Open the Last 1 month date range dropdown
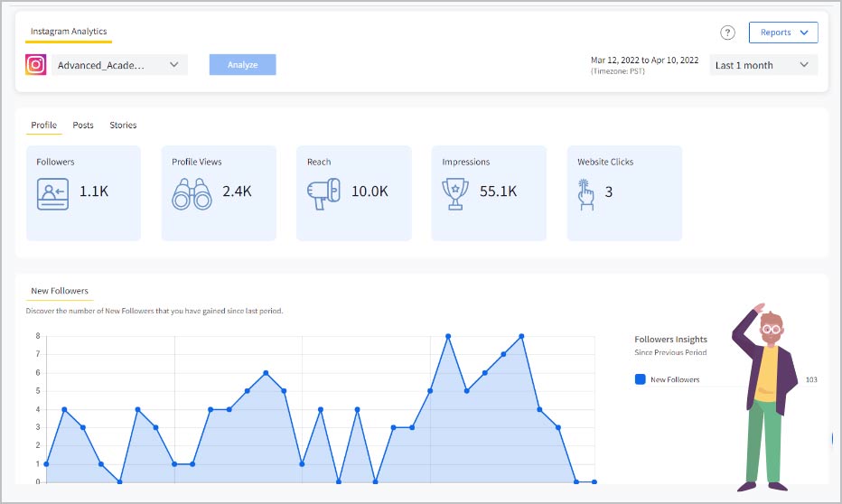Viewport: 842px width, 504px height. (x=762, y=65)
